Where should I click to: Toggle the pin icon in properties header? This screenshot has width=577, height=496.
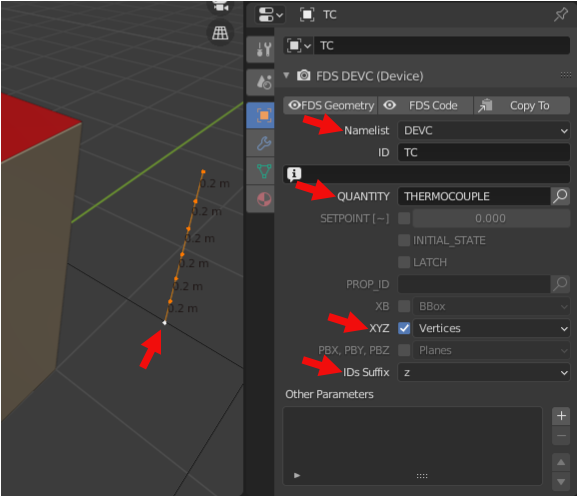point(561,15)
